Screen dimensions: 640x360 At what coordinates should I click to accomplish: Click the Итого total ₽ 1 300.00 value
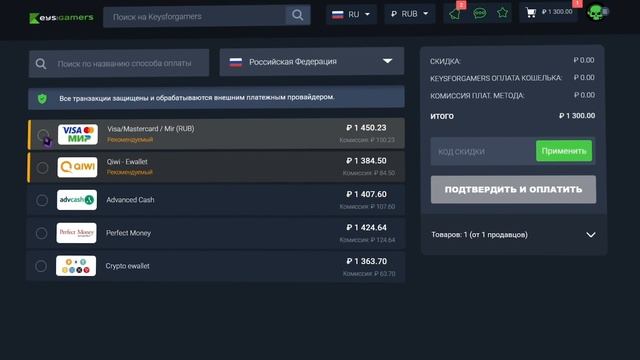[x=577, y=116]
